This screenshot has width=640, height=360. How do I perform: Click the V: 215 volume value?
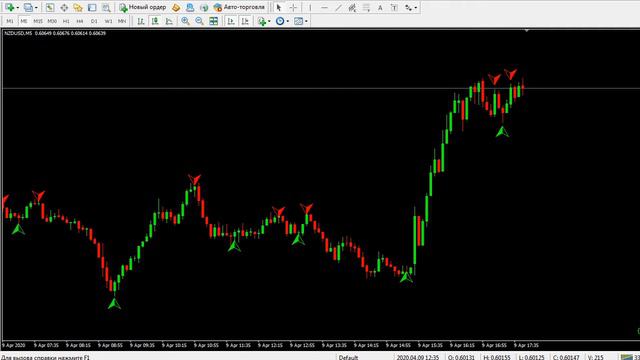click(596, 357)
